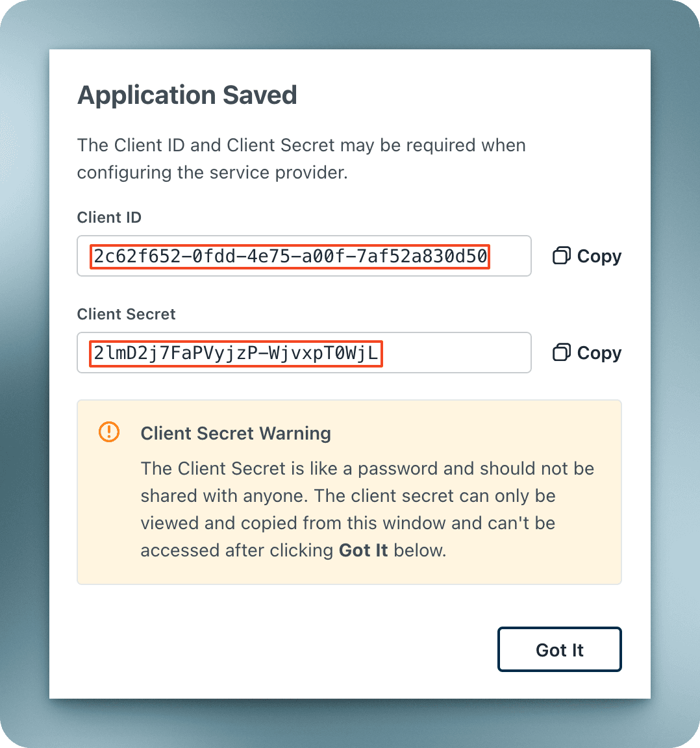The image size is (700, 748).
Task: Select the Client ID text field
Action: 304,255
